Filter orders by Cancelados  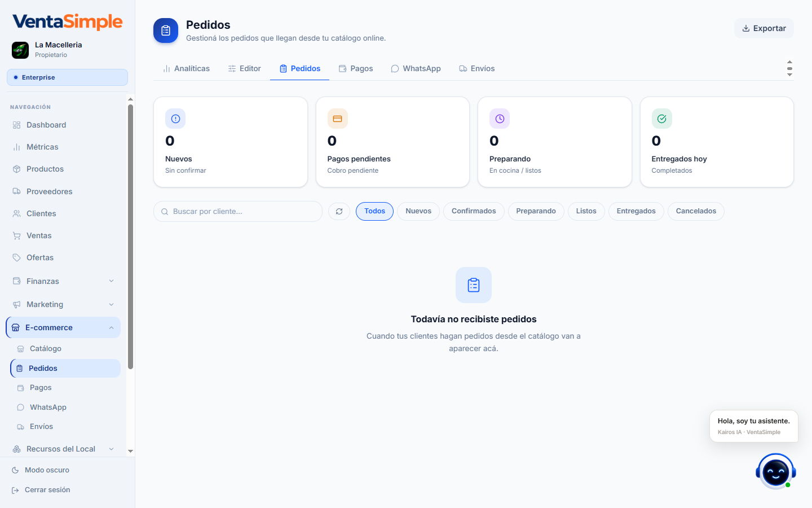[x=696, y=211]
